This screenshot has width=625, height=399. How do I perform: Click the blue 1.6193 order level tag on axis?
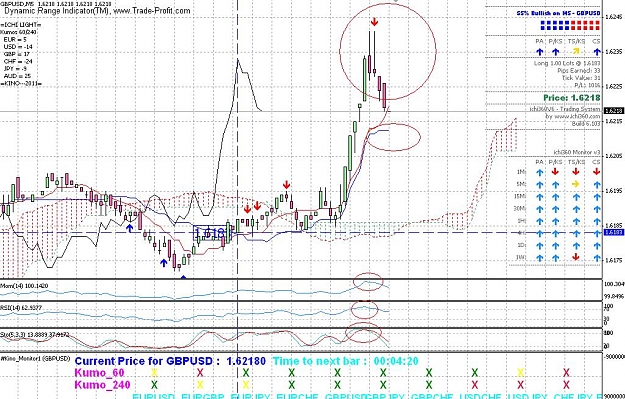(x=614, y=232)
